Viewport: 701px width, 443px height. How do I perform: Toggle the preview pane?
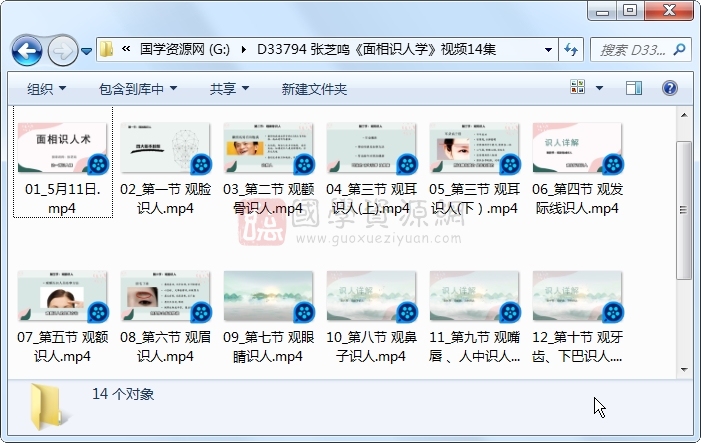[634, 88]
